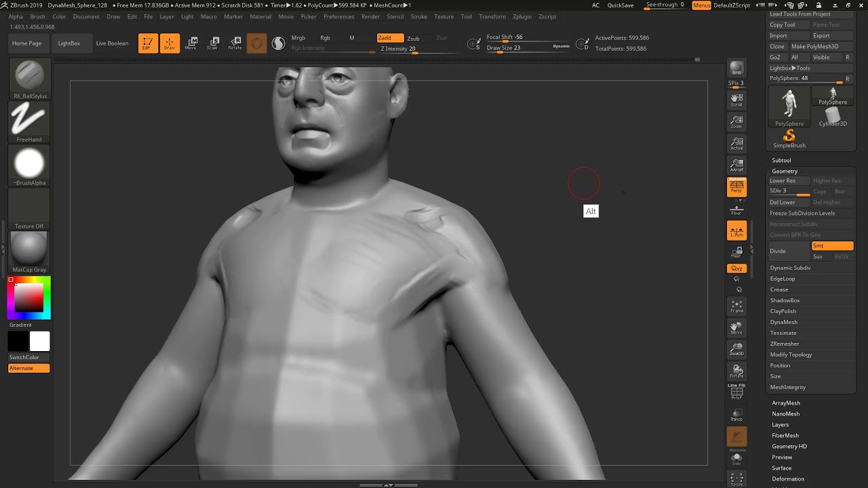This screenshot has width=868, height=488.
Task: Click Del Lower button
Action: coord(789,203)
